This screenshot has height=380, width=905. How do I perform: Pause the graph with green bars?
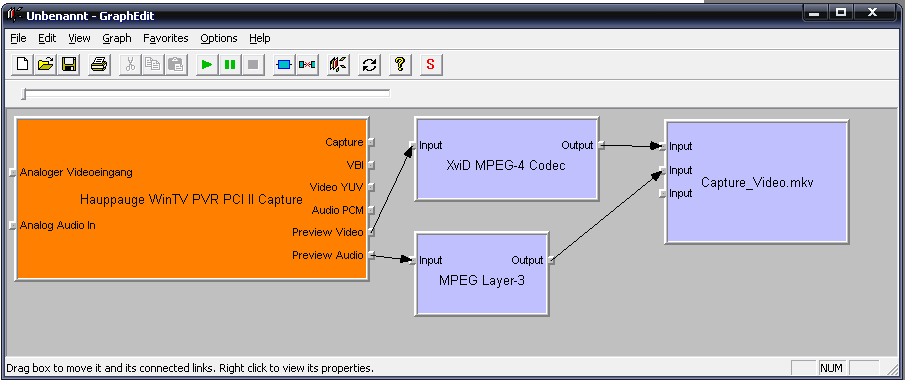(230, 64)
